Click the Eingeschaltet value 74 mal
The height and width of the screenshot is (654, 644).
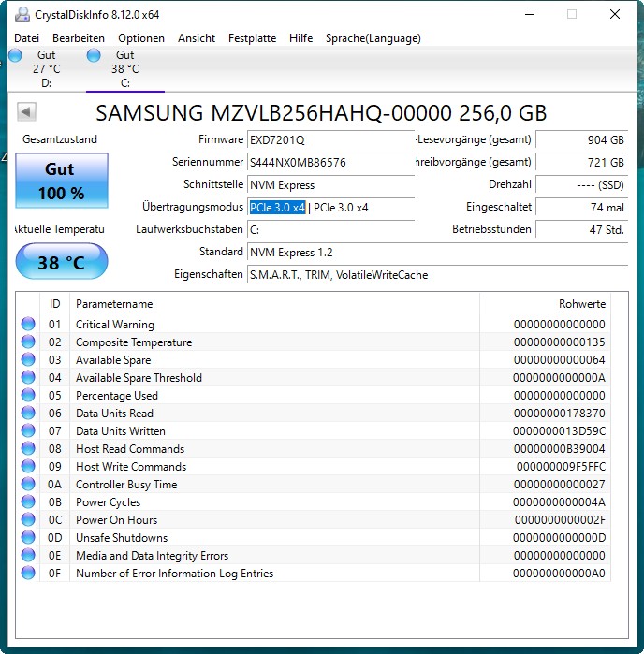(582, 208)
